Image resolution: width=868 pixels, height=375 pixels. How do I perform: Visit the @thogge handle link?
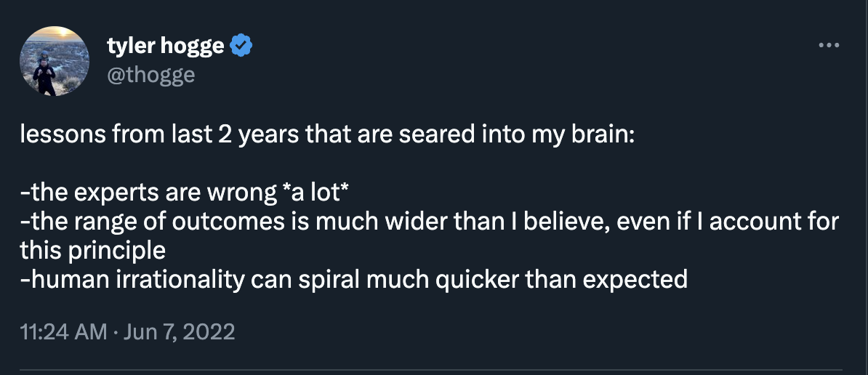[150, 74]
